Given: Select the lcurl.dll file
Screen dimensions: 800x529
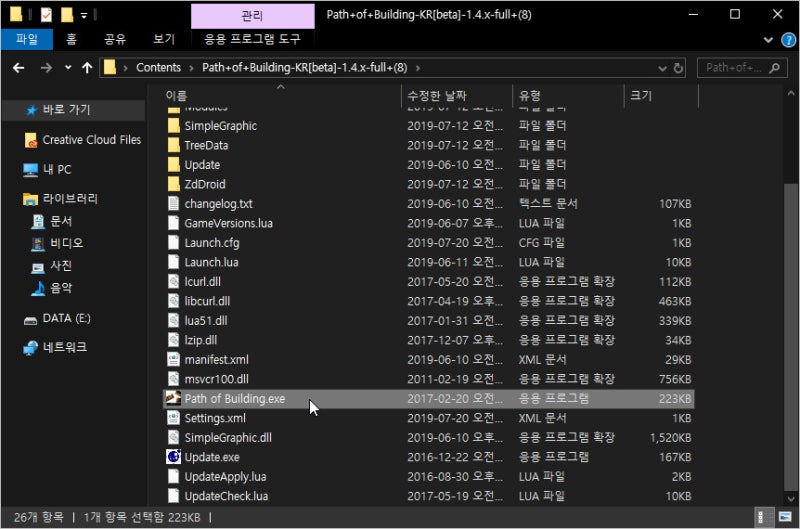Looking at the screenshot, I should pyautogui.click(x=429, y=281).
